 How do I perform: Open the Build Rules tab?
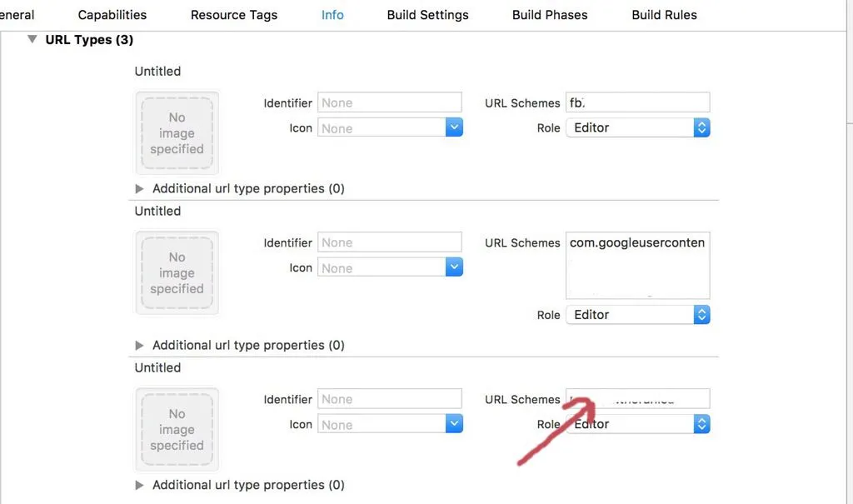(664, 15)
